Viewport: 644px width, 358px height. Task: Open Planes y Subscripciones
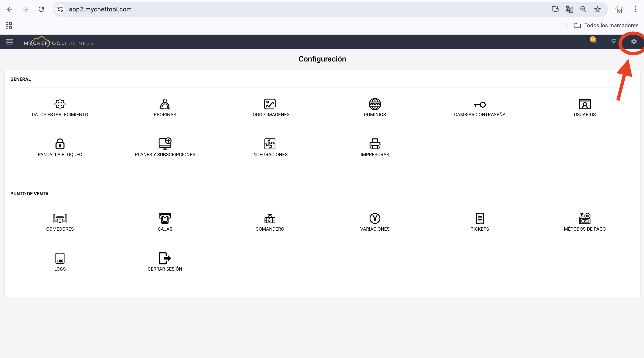click(x=165, y=147)
